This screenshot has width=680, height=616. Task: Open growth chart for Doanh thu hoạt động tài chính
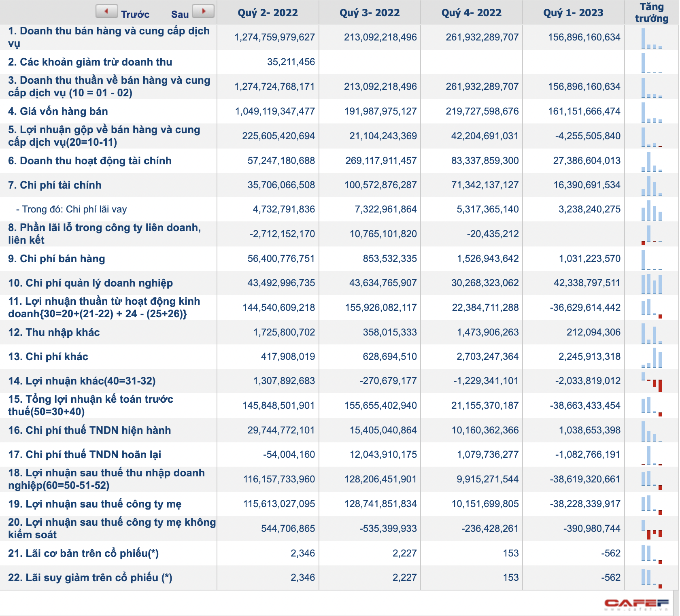[x=652, y=161]
